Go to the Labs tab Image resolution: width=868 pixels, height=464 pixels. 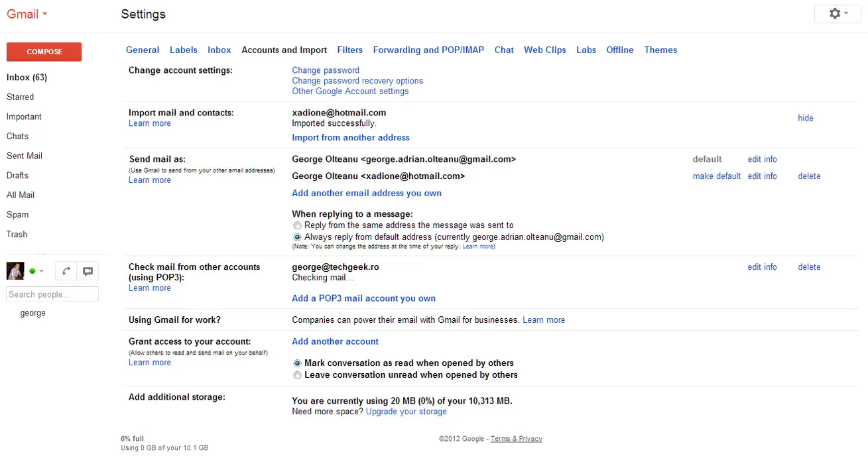pyautogui.click(x=586, y=50)
